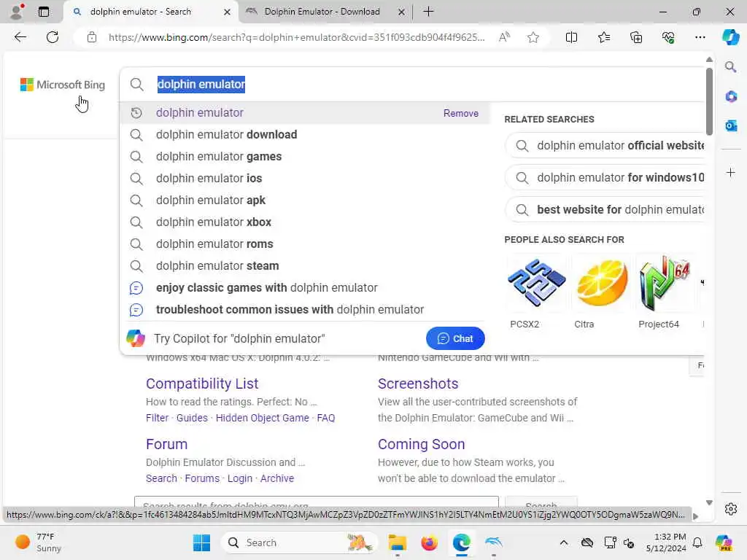Open Dolphin Emulator taskbar icon
Viewport: 747px width, 560px height.
click(494, 542)
